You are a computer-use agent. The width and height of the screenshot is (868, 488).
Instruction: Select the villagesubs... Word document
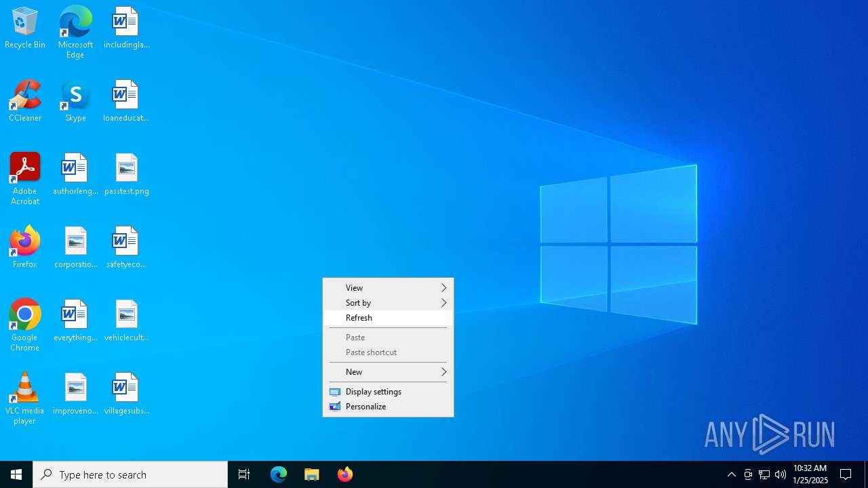[x=126, y=394]
